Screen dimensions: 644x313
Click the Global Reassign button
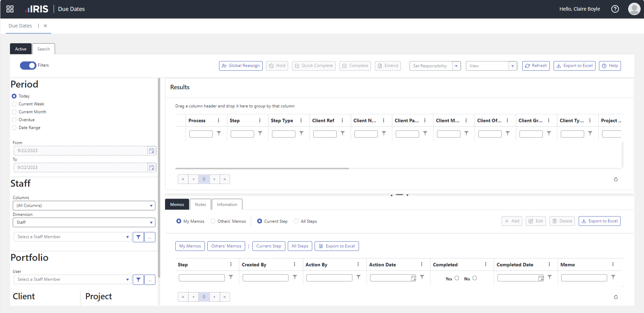241,66
